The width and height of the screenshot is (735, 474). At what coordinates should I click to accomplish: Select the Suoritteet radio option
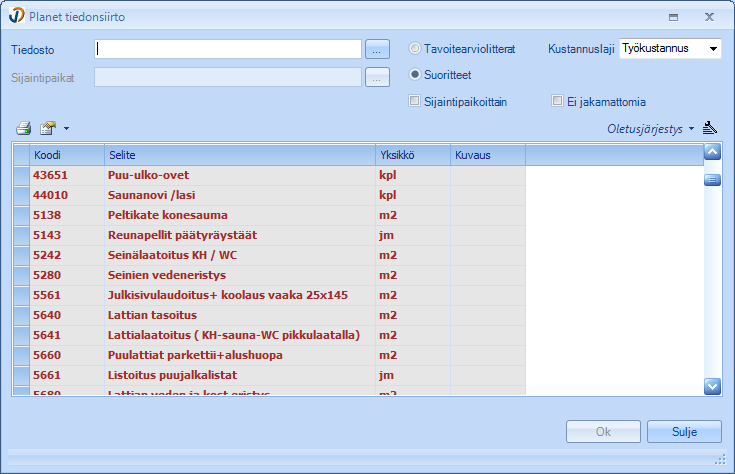point(416,74)
